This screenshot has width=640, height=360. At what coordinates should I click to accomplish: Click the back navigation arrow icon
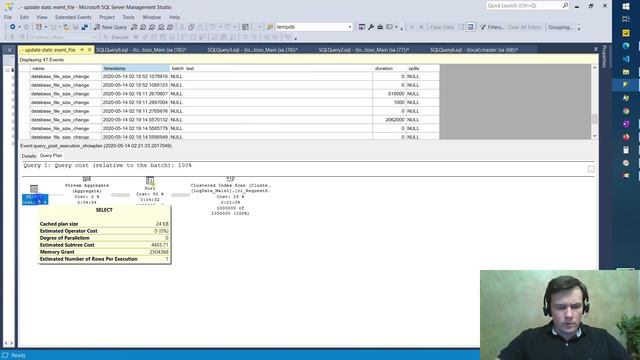[13, 27]
